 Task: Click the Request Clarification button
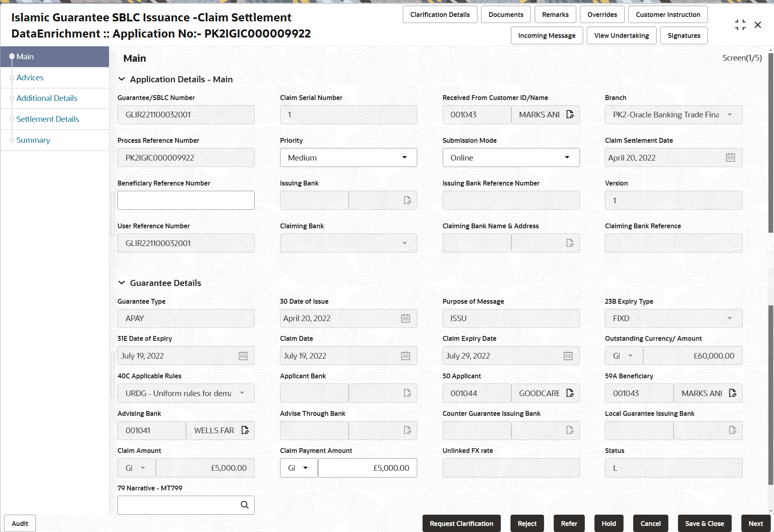pyautogui.click(x=462, y=524)
